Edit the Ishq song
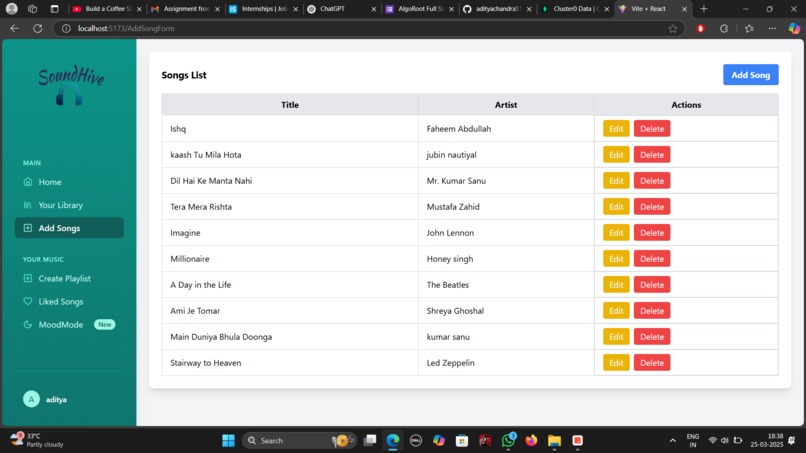This screenshot has height=453, width=806. [x=616, y=129]
